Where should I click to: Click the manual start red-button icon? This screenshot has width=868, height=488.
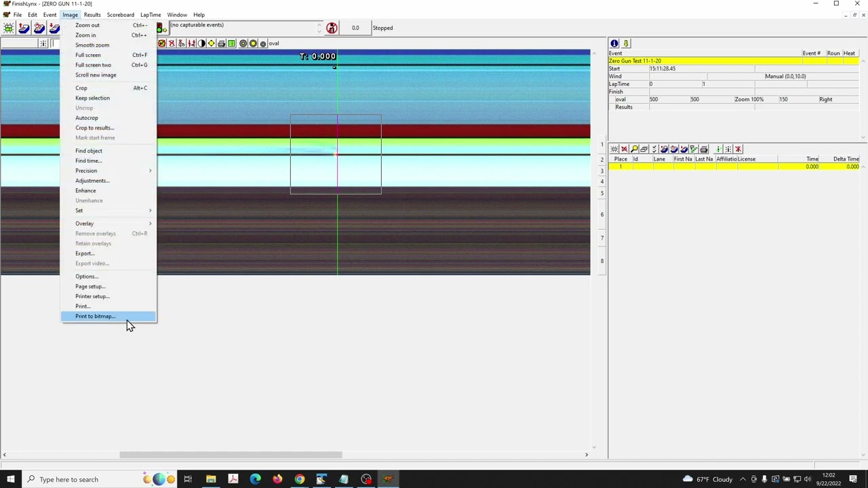[332, 28]
